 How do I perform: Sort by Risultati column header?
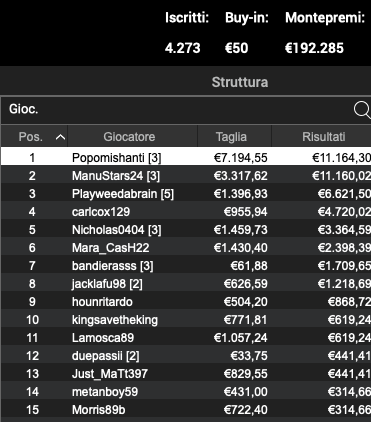click(322, 136)
